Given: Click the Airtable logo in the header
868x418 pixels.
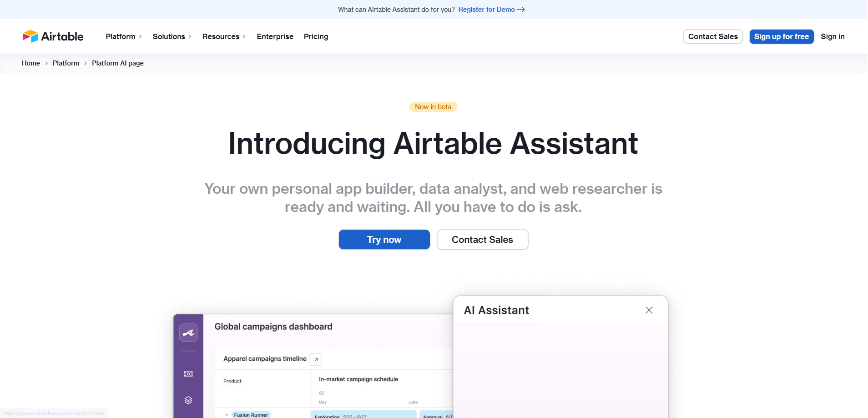Looking at the screenshot, I should pos(53,36).
